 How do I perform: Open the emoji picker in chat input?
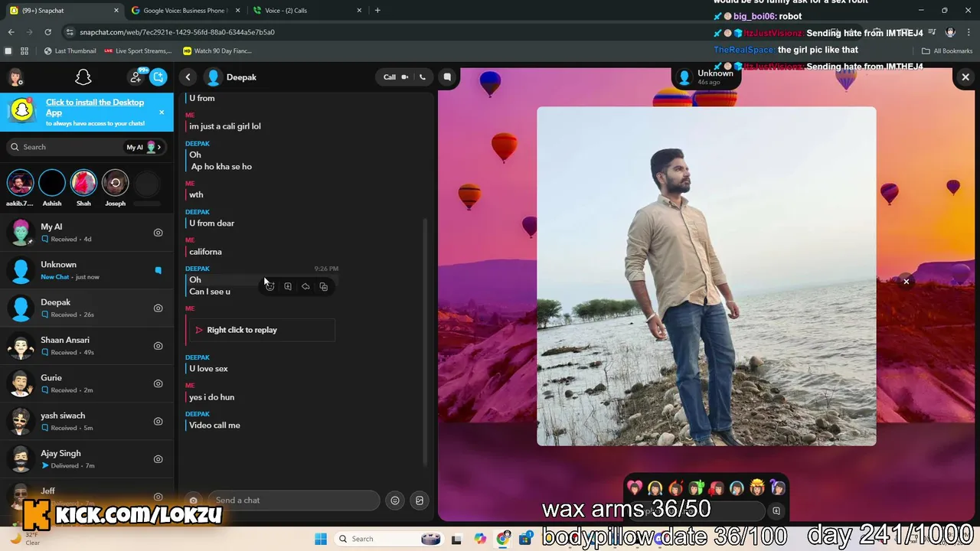pyautogui.click(x=395, y=500)
